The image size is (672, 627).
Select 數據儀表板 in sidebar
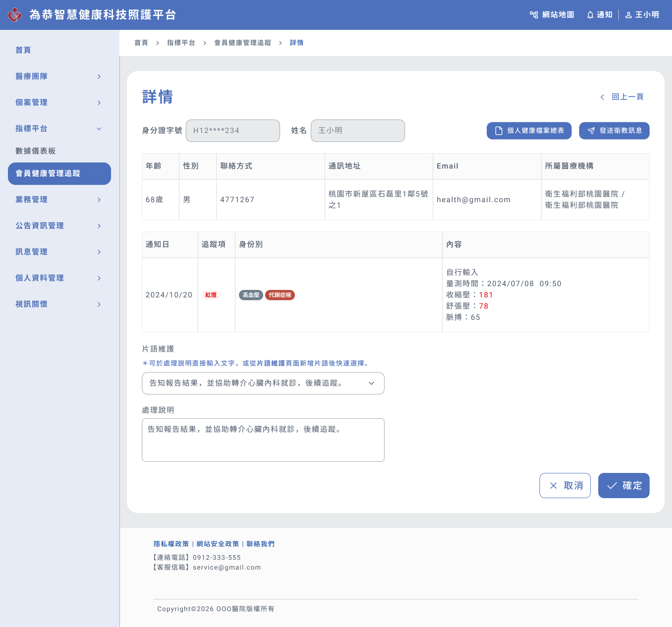pos(35,151)
